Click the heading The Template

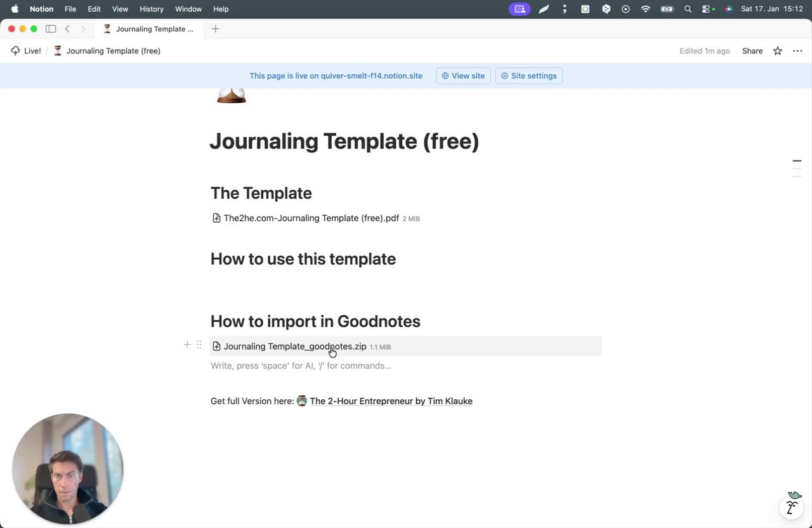click(x=261, y=193)
